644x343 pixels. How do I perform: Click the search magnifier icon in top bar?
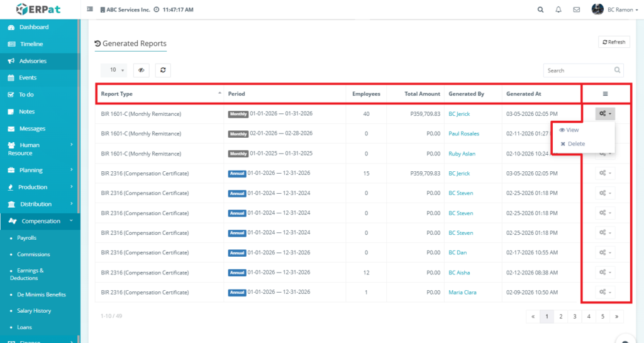(540, 9)
